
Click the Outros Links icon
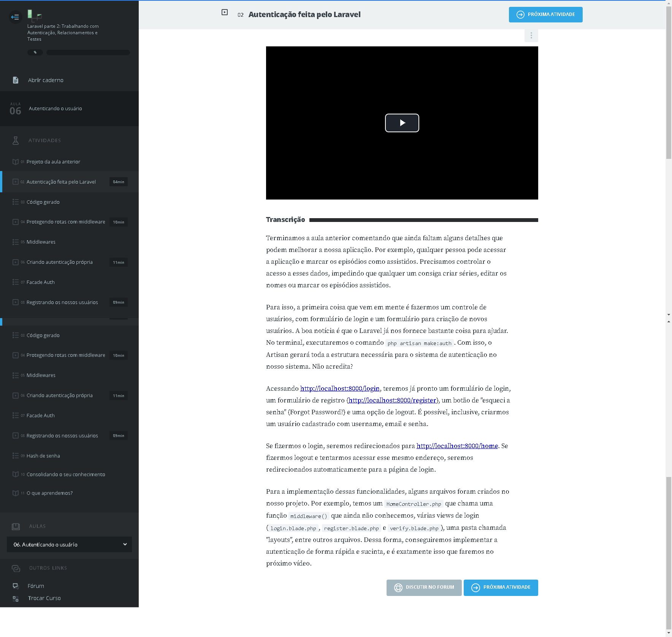click(x=16, y=568)
